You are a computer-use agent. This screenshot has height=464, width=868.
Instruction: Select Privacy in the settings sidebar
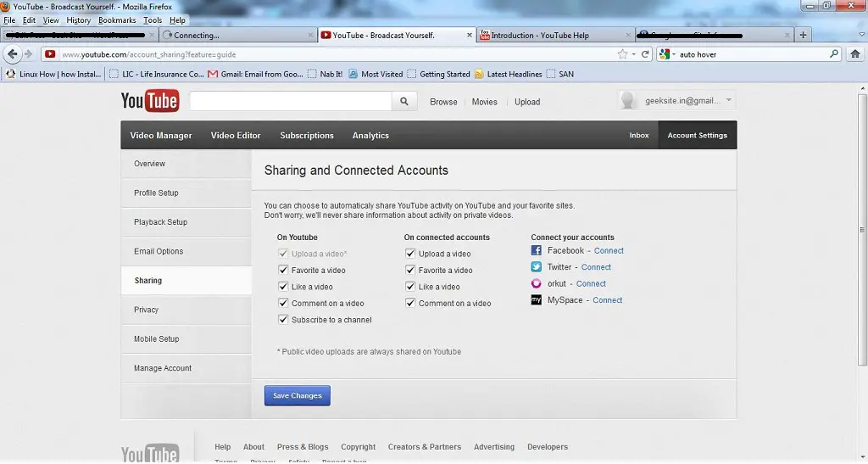point(147,310)
